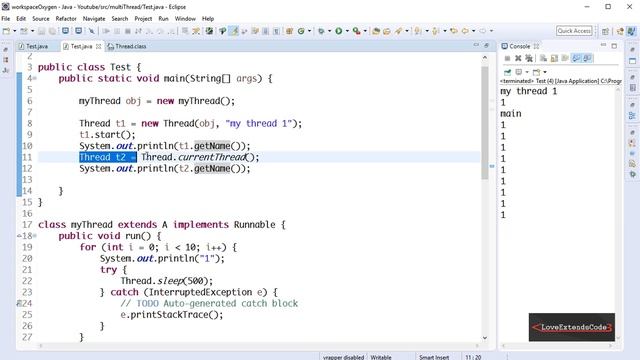Toggle Mark Occurrences highlighted toolbar button

click(233, 31)
